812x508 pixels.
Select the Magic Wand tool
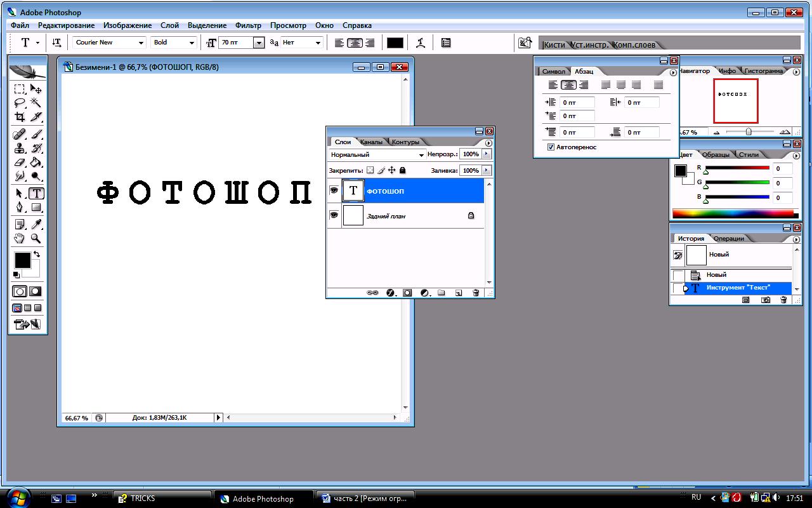click(x=36, y=103)
